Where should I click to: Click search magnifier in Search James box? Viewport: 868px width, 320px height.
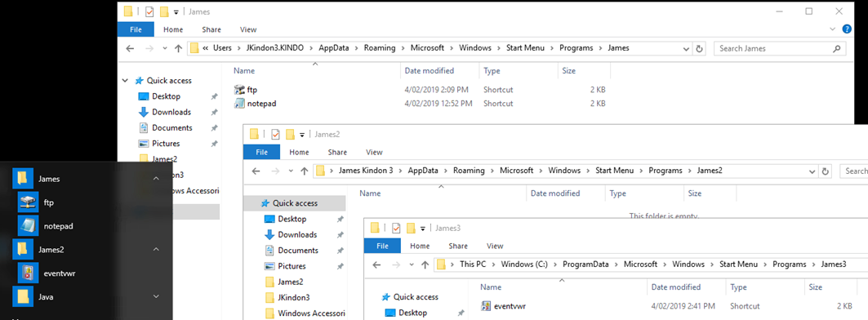coord(836,49)
